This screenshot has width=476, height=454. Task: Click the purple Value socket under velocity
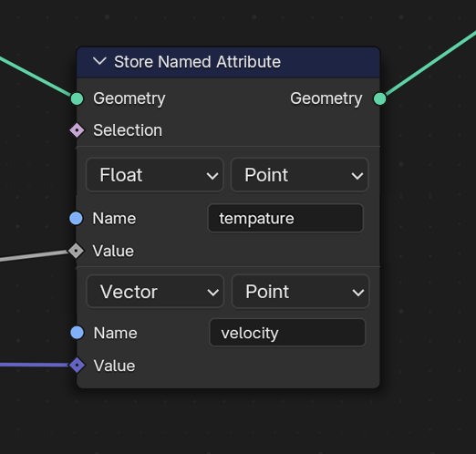tap(77, 365)
